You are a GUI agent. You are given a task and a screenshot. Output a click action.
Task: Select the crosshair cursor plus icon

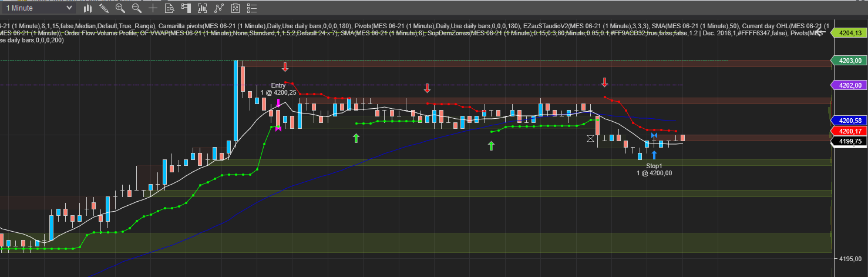[153, 8]
